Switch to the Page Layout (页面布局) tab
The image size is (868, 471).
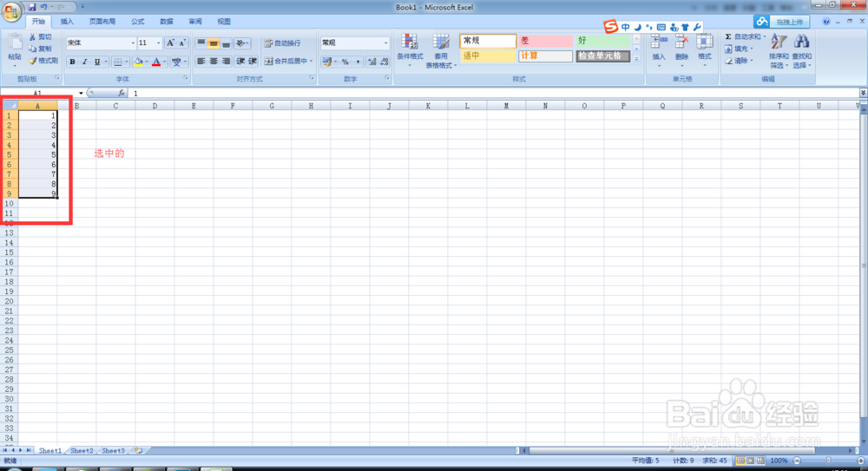pos(102,22)
